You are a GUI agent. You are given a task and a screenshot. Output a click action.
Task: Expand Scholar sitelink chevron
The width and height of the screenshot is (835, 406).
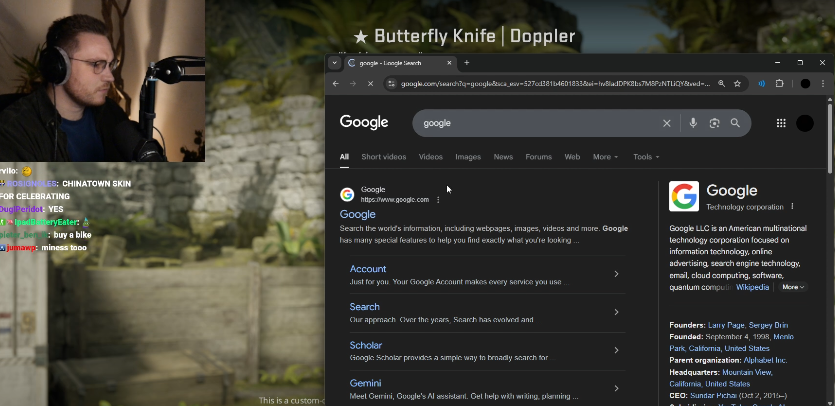[616, 350]
